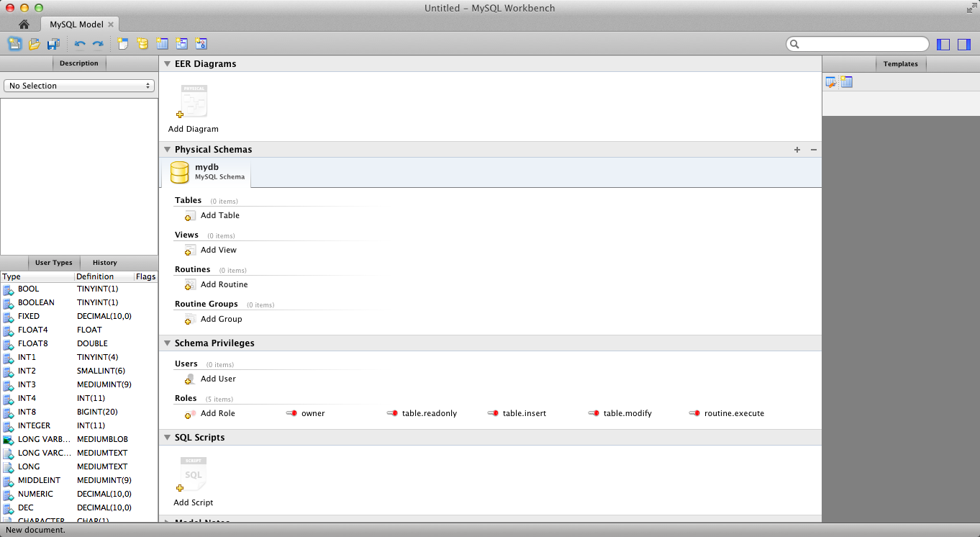Select the FLOAT4 user type row
Image resolution: width=980 pixels, height=537 pixels.
(x=79, y=330)
